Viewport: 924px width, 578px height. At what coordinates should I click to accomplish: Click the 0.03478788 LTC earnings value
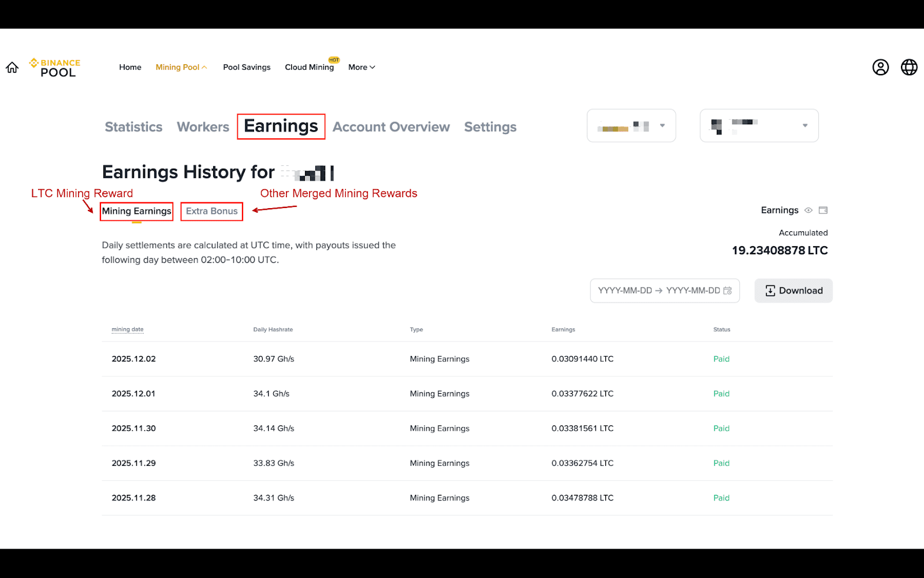(582, 498)
